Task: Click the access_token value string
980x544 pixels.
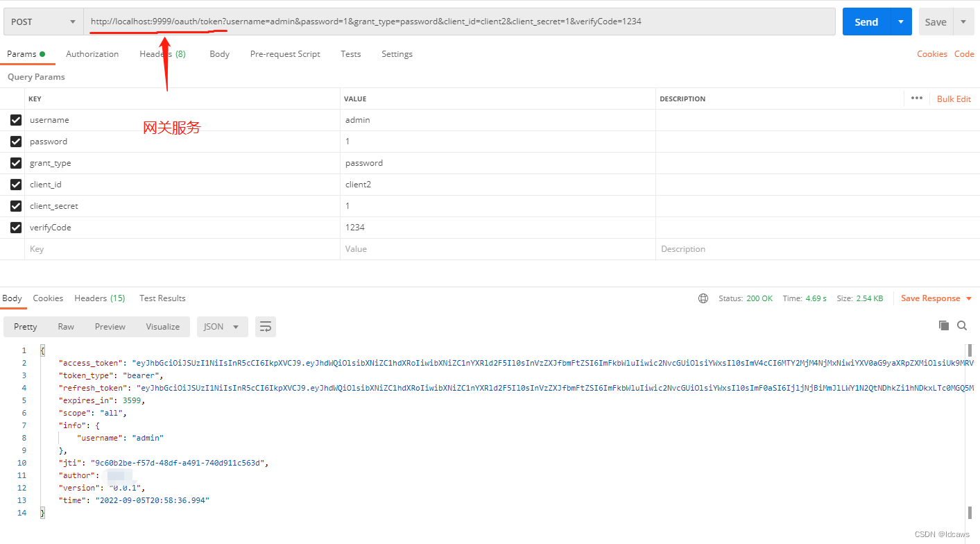Action: click(x=553, y=363)
